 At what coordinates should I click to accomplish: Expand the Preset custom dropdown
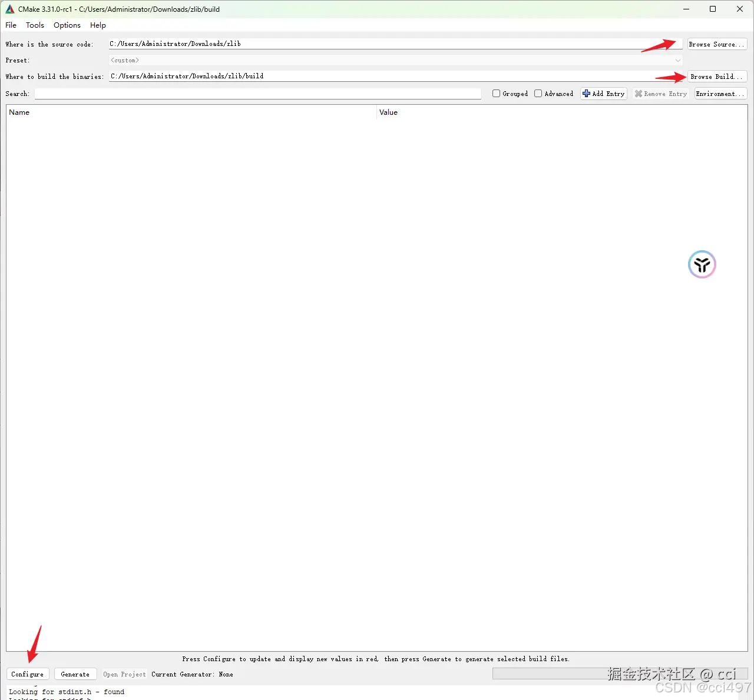coord(395,60)
